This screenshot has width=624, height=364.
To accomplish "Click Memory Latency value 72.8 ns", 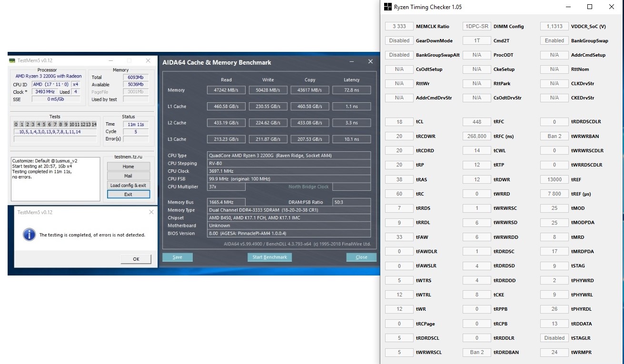I will point(351,90).
